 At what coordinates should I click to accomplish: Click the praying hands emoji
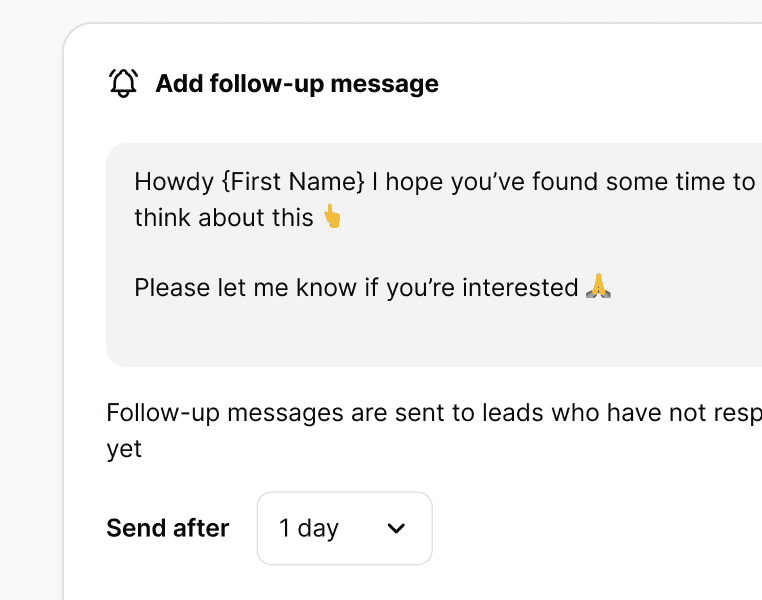(598, 288)
